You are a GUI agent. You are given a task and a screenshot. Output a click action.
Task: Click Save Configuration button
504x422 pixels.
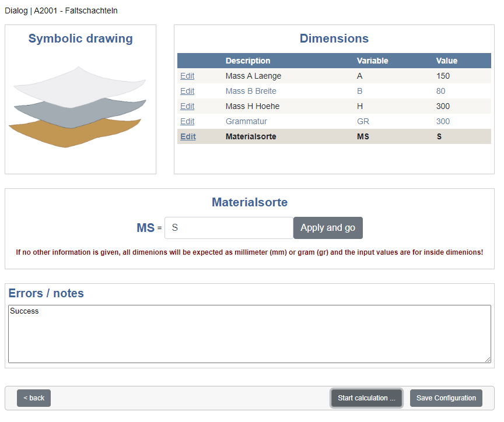[446, 398]
